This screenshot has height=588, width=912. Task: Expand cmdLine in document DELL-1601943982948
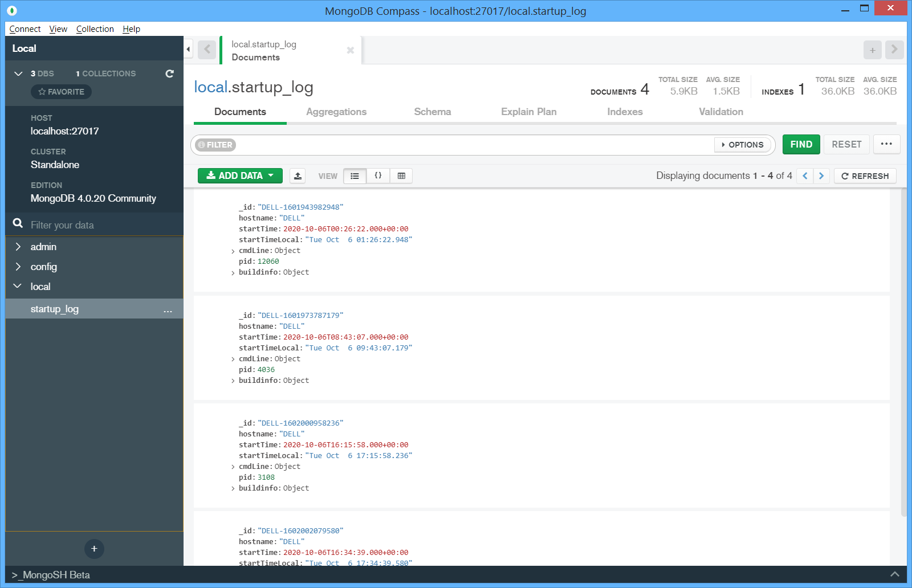pyautogui.click(x=233, y=251)
